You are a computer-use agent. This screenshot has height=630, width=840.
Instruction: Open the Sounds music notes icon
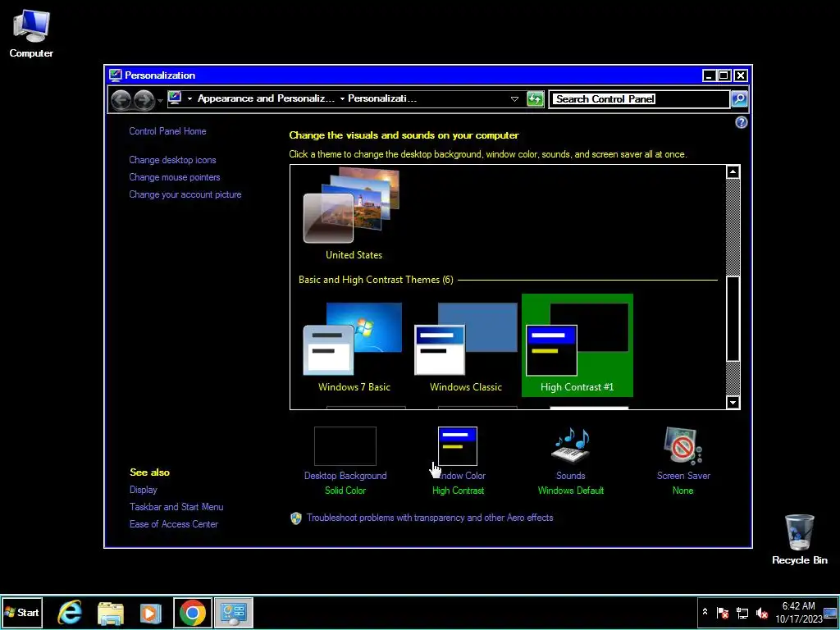[571, 445]
